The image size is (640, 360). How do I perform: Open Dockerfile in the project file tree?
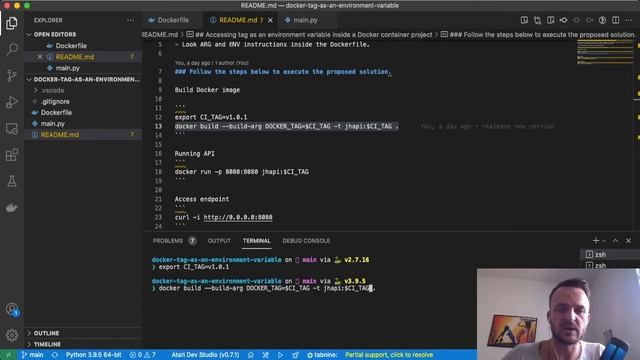56,112
